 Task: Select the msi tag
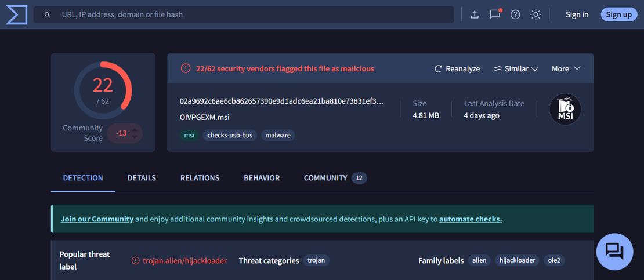(189, 135)
